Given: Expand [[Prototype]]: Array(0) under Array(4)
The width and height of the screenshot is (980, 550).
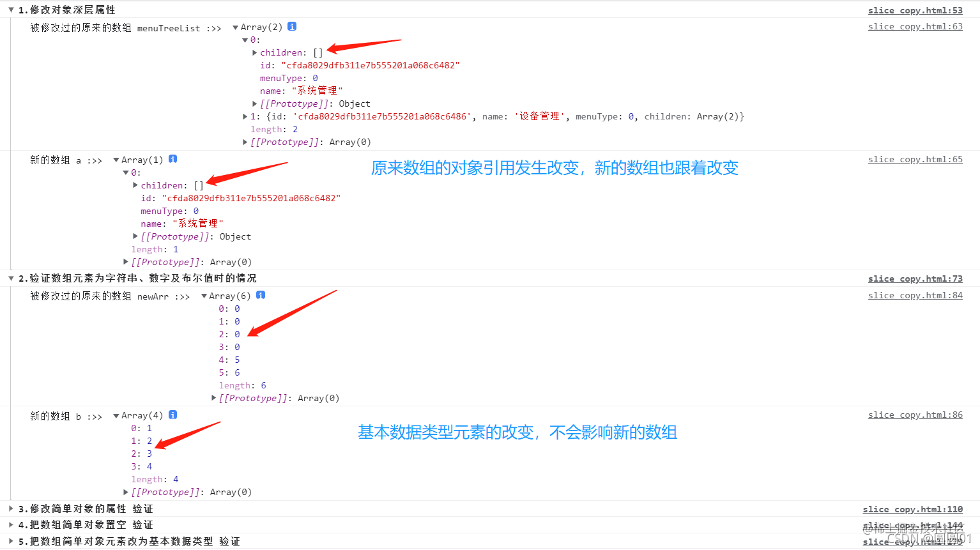Looking at the screenshot, I should click(126, 492).
